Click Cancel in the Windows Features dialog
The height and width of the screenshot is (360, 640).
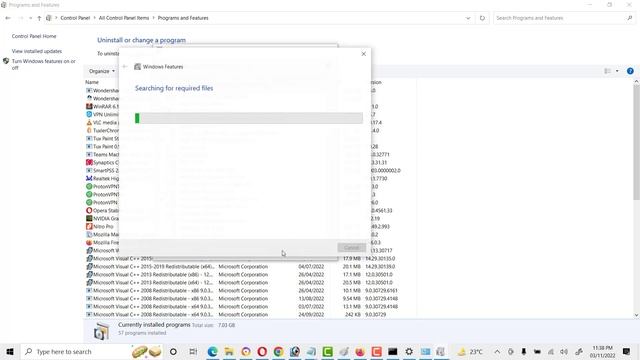tap(351, 248)
